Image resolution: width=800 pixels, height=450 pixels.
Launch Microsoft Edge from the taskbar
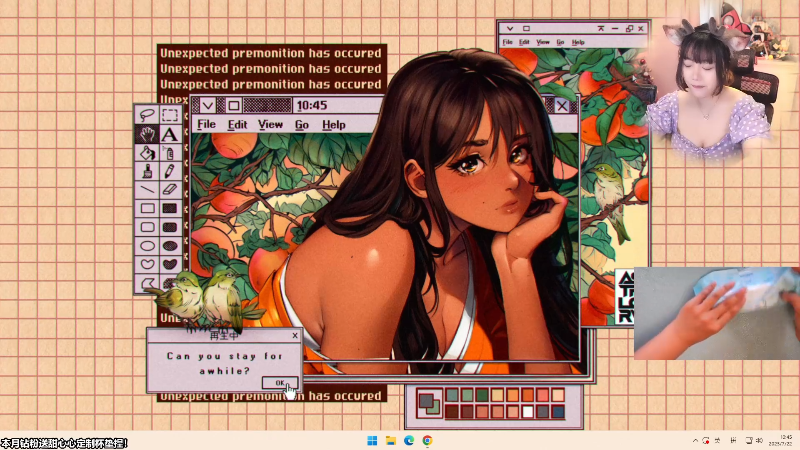coord(409,440)
